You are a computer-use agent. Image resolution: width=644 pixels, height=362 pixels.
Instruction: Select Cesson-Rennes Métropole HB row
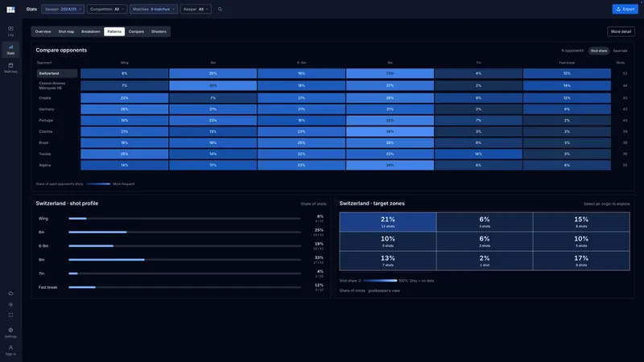pos(57,86)
